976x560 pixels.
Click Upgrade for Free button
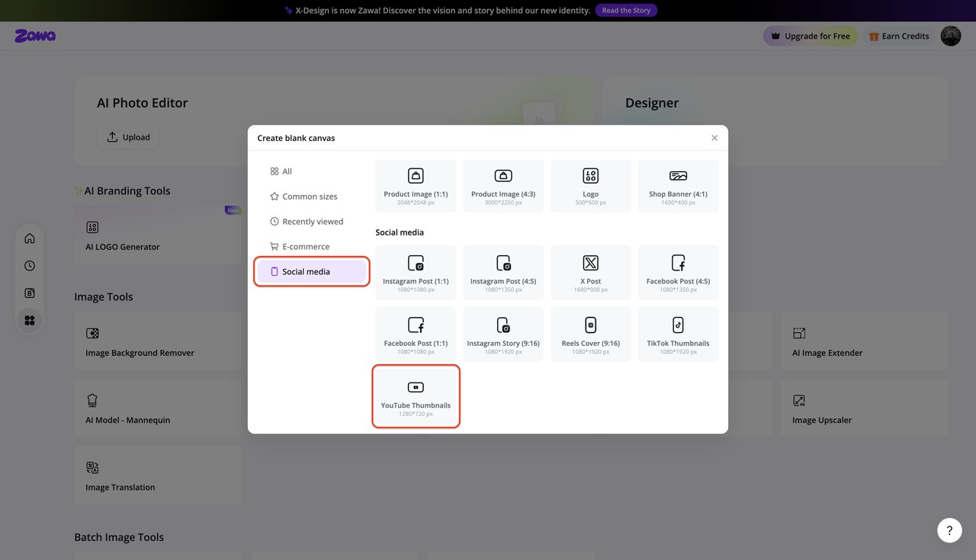tap(811, 36)
